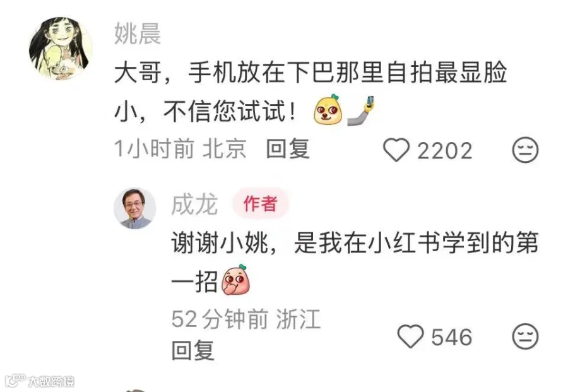Open 姚晨's profile via her illustrated avatar

click(61, 48)
